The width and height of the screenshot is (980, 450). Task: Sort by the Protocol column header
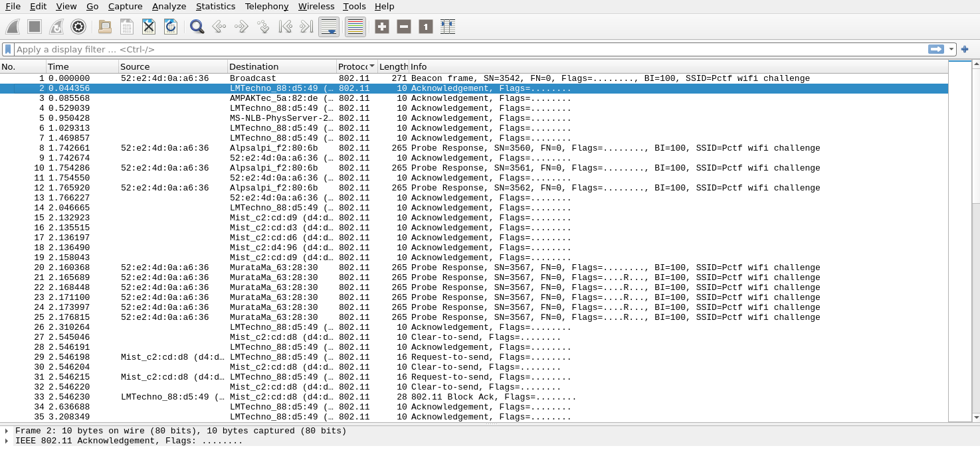point(357,66)
